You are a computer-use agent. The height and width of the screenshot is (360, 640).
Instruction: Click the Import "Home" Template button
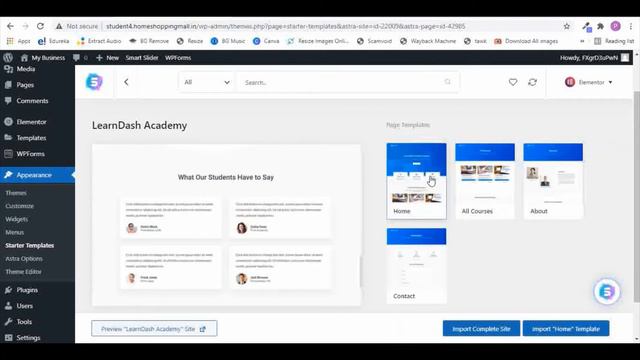566,329
